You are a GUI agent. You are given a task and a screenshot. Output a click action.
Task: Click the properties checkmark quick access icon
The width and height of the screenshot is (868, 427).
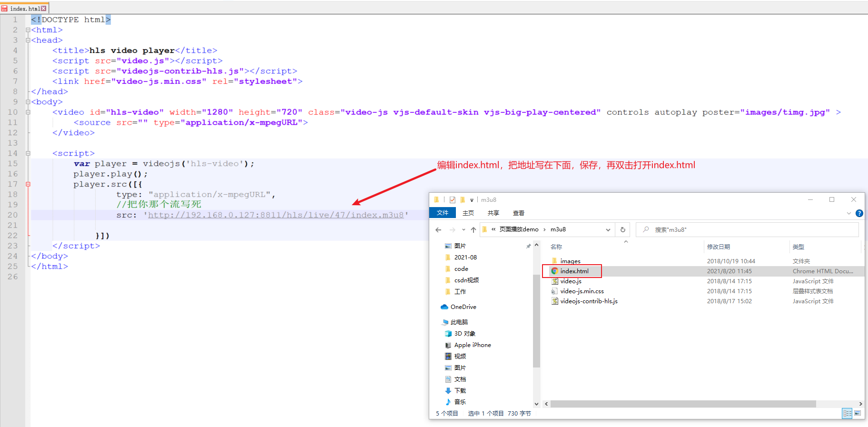coord(453,200)
